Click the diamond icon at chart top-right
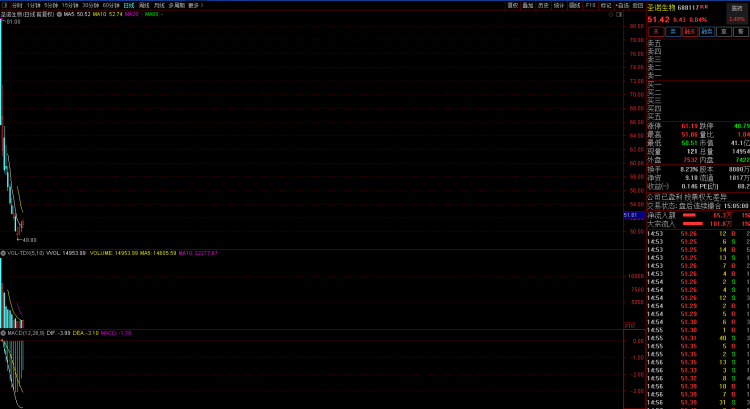Screen dimensions: 750x409 pyautogui.click(x=611, y=15)
